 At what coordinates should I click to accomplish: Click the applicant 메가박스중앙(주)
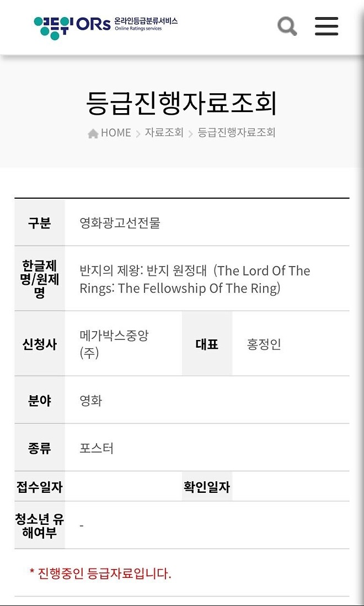click(114, 344)
